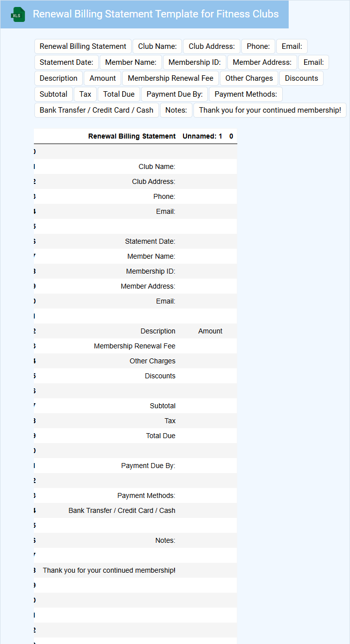Click the Payment Methods: table cell
350x644 pixels.
click(x=146, y=495)
